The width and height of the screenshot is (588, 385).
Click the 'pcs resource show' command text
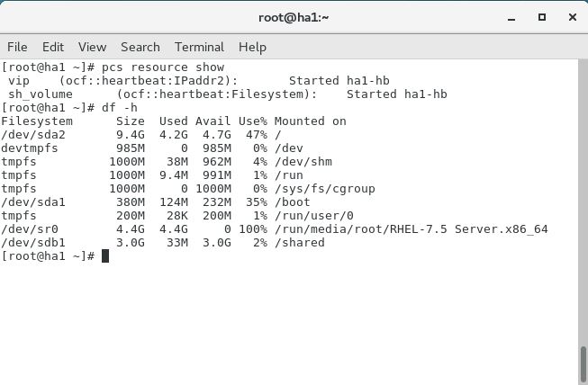163,67
